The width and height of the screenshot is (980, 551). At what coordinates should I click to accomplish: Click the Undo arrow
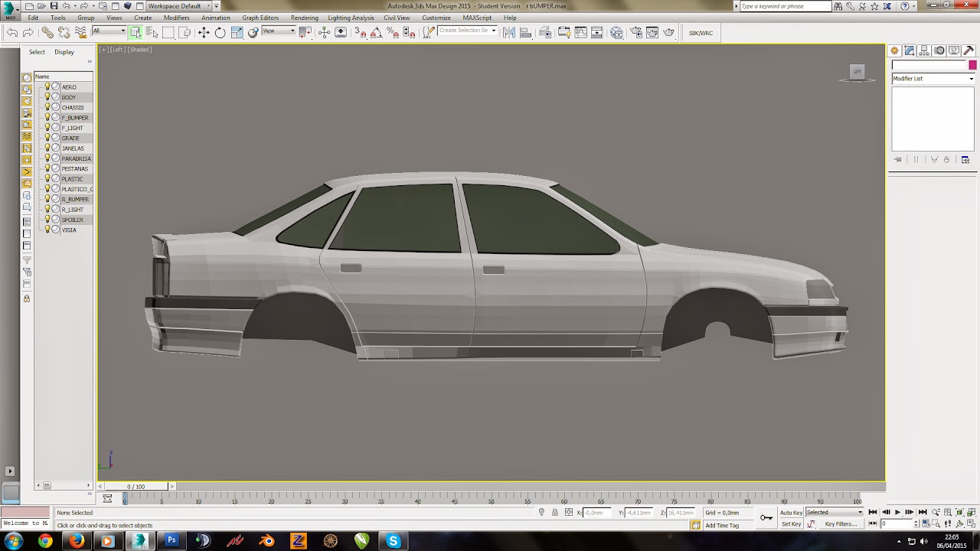[12, 32]
